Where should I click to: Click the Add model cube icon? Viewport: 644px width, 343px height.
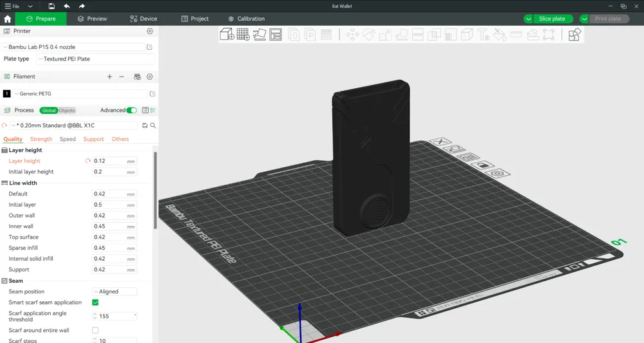227,35
